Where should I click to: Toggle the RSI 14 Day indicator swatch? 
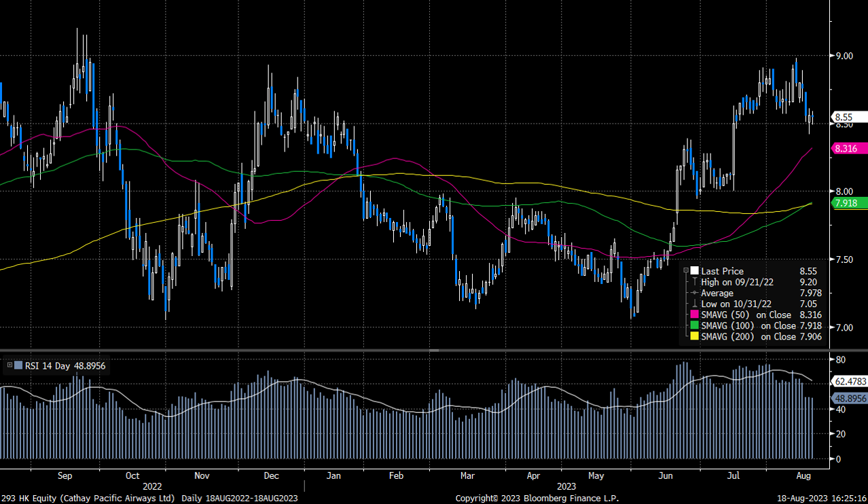click(x=18, y=365)
